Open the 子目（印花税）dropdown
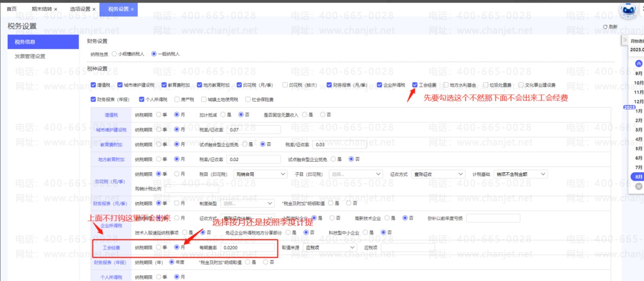The height and width of the screenshot is (281, 644). [356, 174]
